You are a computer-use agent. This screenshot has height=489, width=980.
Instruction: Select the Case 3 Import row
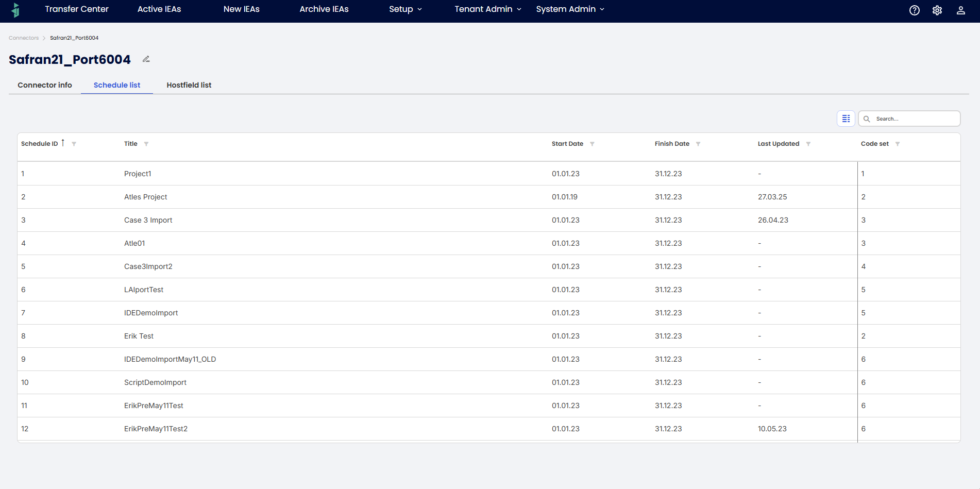tap(489, 220)
